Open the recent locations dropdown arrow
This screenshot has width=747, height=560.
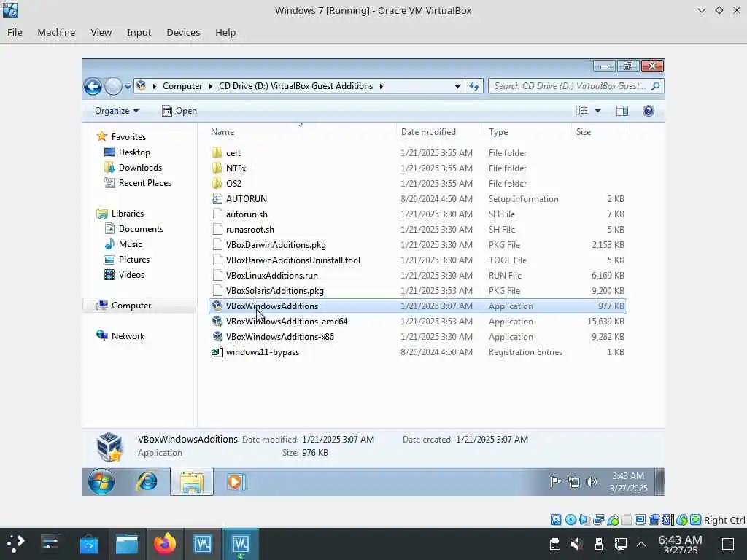click(x=128, y=87)
